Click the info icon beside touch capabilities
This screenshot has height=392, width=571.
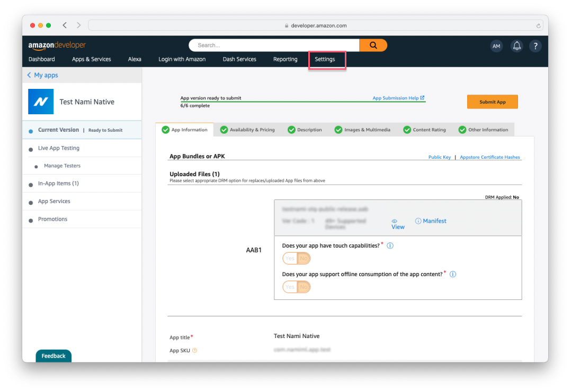click(390, 245)
